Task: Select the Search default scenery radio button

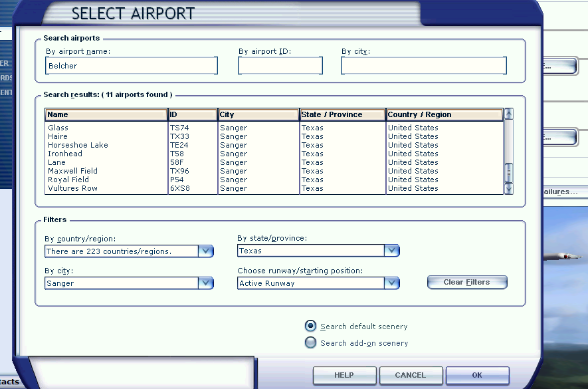Action: click(310, 326)
